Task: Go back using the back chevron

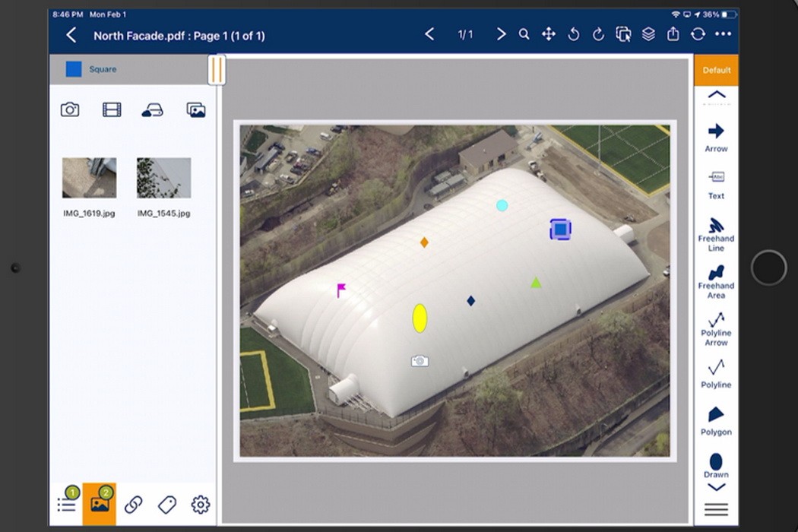Action: [71, 35]
